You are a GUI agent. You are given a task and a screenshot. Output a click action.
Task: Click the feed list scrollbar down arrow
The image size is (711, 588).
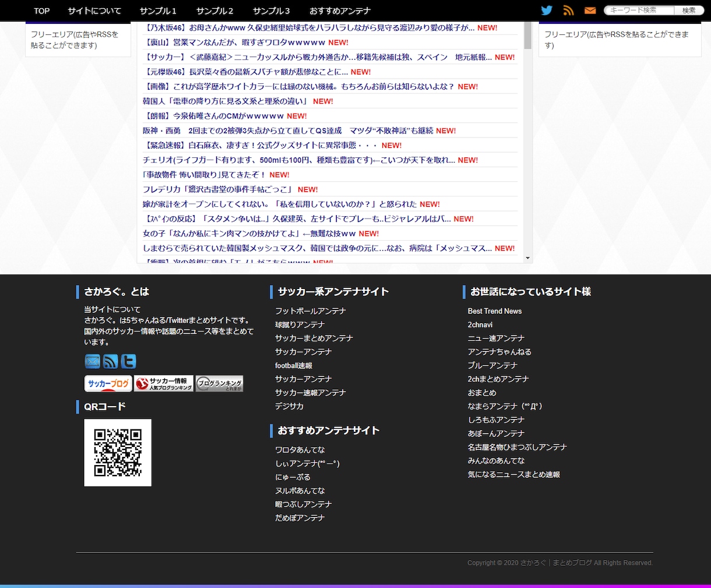coord(528,258)
